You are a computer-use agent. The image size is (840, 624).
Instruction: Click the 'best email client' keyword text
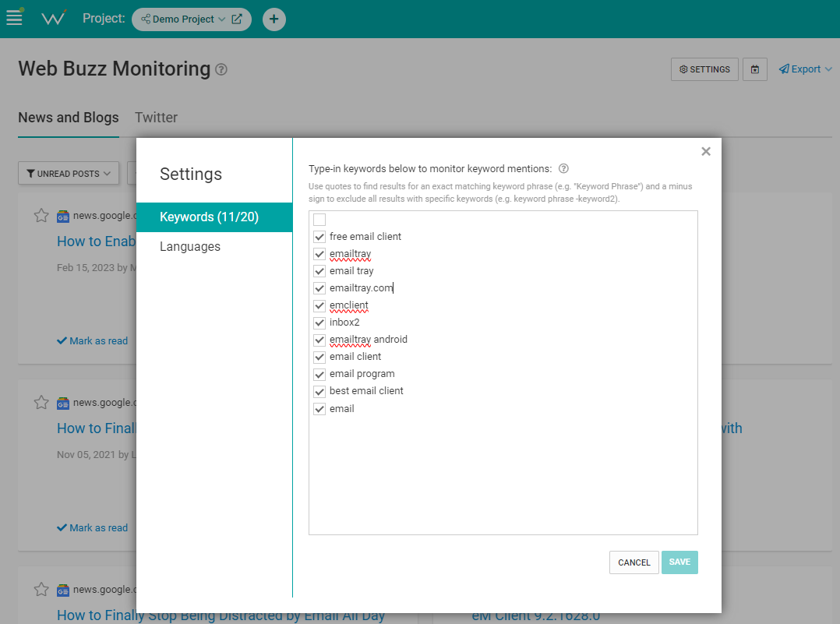pos(366,391)
